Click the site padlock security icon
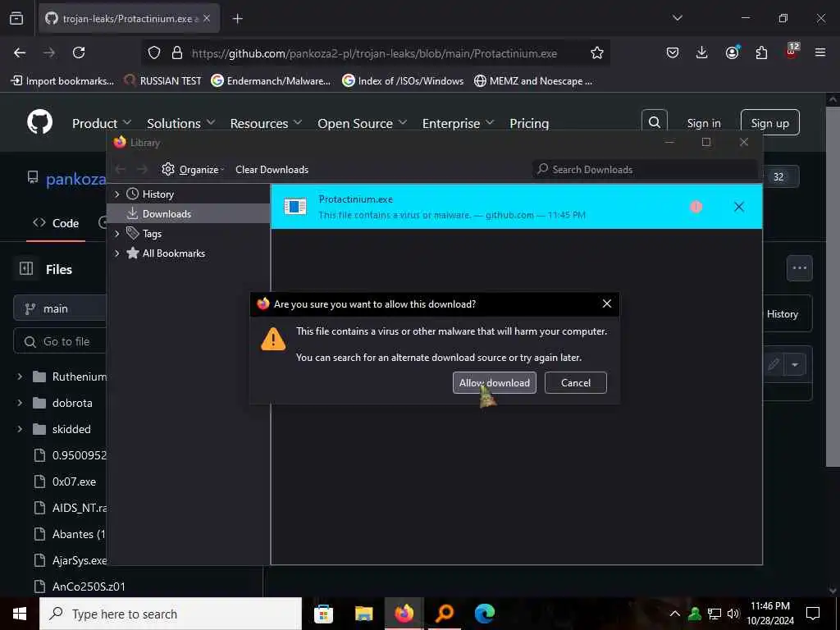 (x=177, y=52)
